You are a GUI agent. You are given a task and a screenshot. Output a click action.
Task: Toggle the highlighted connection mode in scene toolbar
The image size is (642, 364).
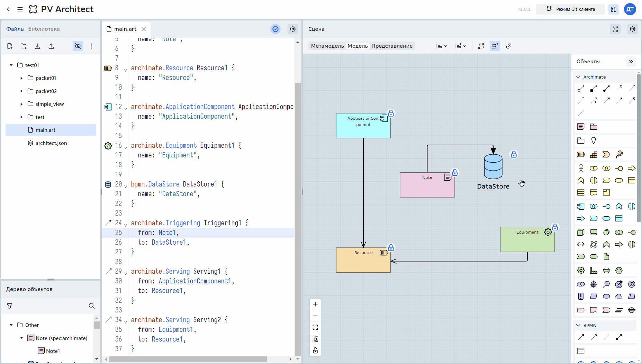point(495,46)
